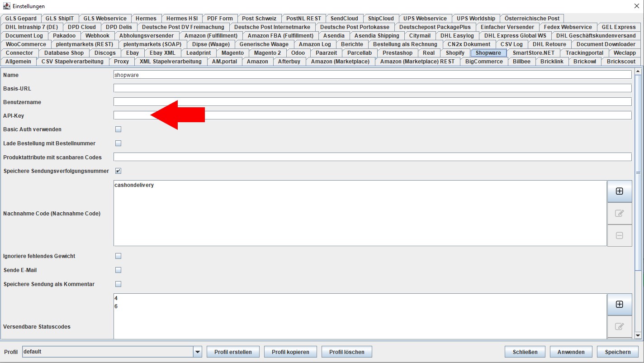Click the API-Key input field
644x363 pixels.
(x=372, y=115)
